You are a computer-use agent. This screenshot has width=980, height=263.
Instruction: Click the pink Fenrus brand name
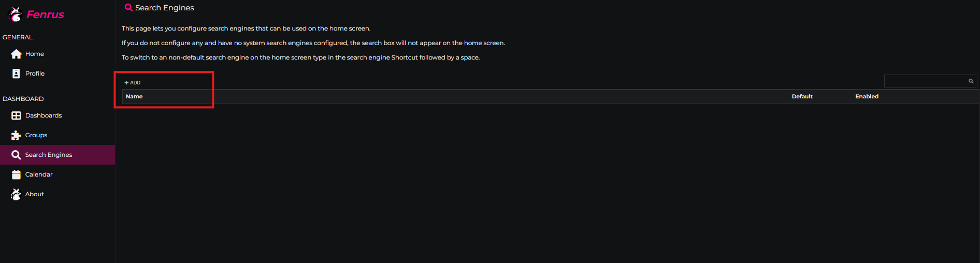(45, 14)
